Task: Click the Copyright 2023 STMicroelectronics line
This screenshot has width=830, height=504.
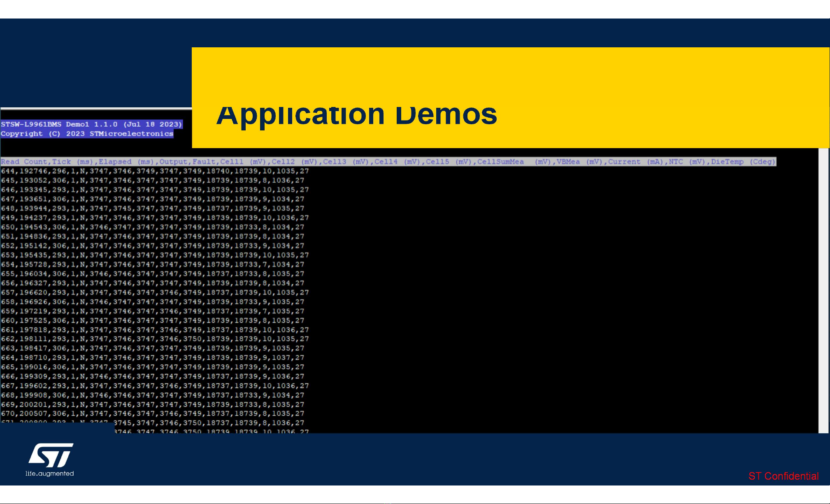Action: (x=87, y=134)
